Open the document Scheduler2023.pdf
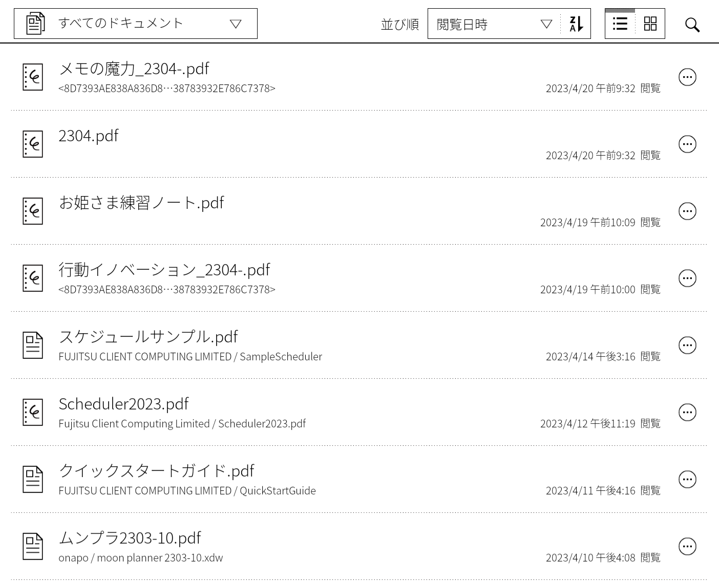The height and width of the screenshot is (588, 719). (123, 404)
